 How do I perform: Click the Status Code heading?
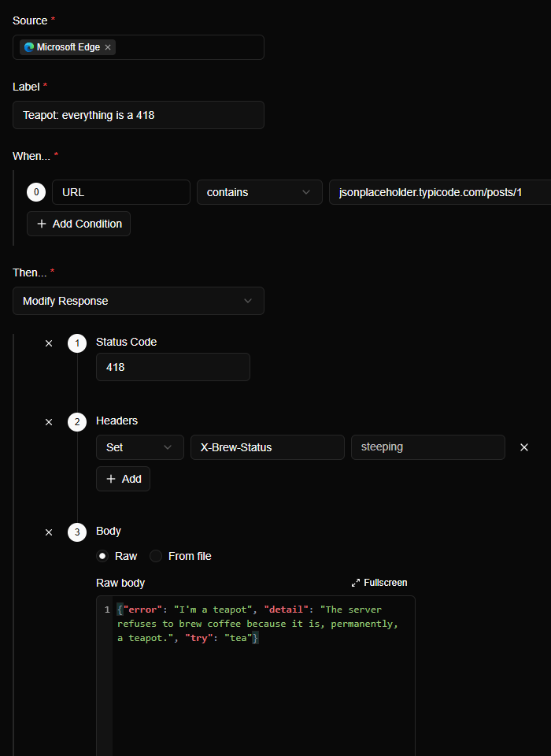click(126, 342)
